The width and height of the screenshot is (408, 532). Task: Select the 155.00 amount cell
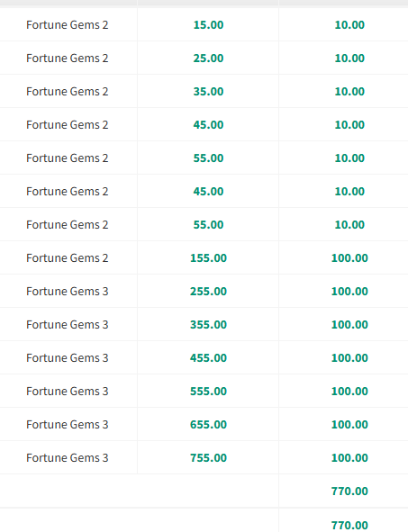click(208, 257)
